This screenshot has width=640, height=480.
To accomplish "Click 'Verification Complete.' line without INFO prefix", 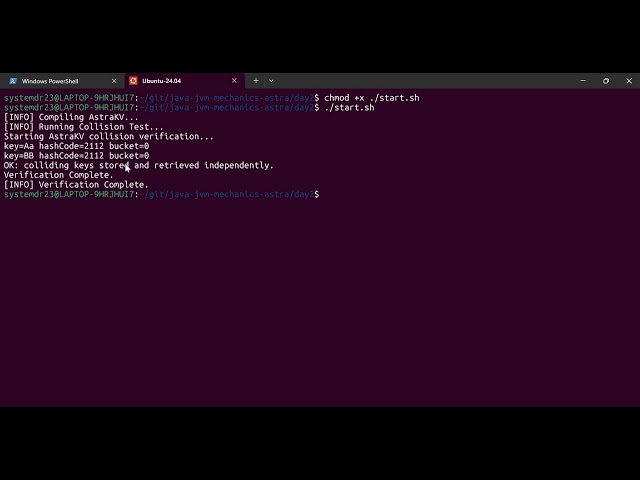I will coord(58,175).
